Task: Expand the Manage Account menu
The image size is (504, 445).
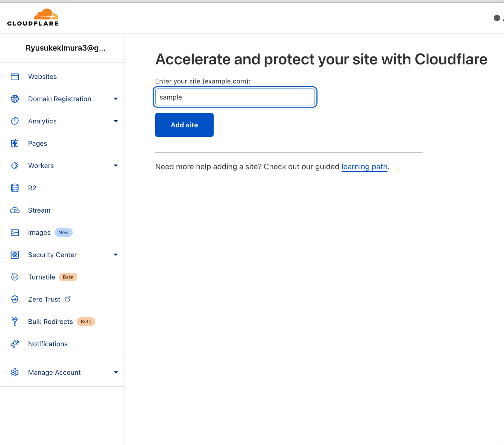Action: [x=116, y=372]
